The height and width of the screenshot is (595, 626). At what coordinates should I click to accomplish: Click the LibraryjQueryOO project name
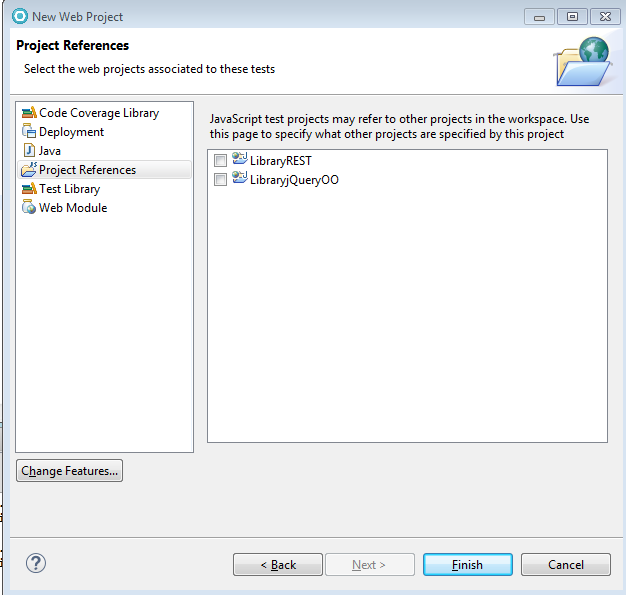pos(294,180)
